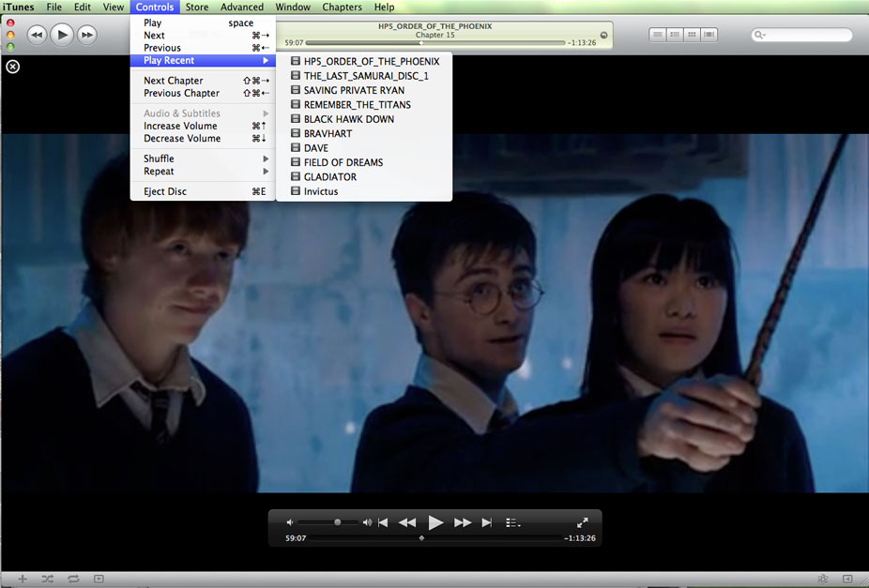Screen dimensions: 869x588
Task: Switch to grid view
Action: pos(692,35)
